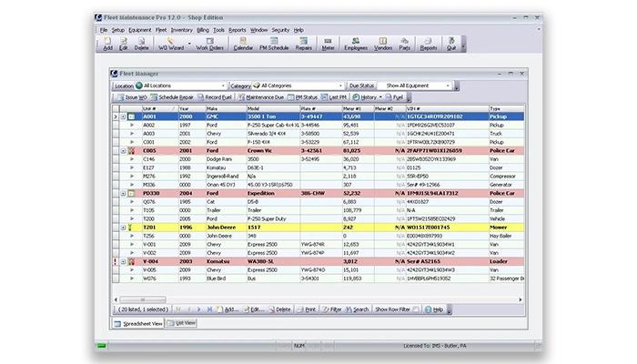Open the Equipment menu
This screenshot has width=637, height=364.
(x=140, y=30)
